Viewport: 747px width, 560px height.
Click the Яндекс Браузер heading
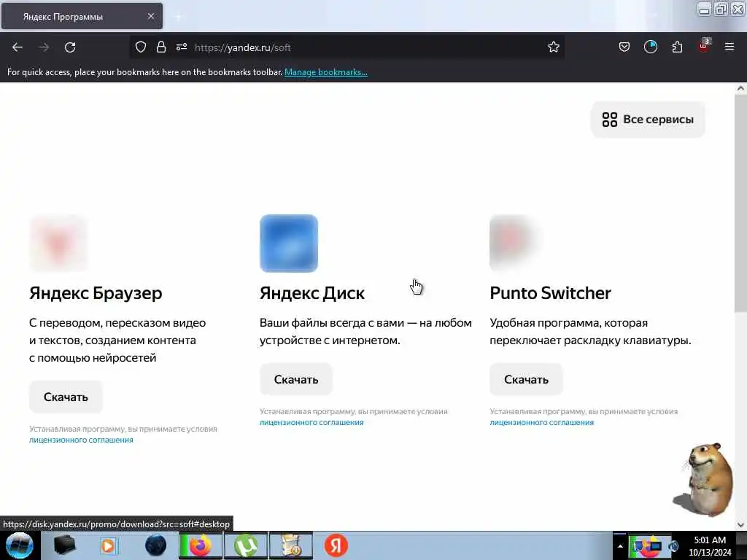coord(96,293)
